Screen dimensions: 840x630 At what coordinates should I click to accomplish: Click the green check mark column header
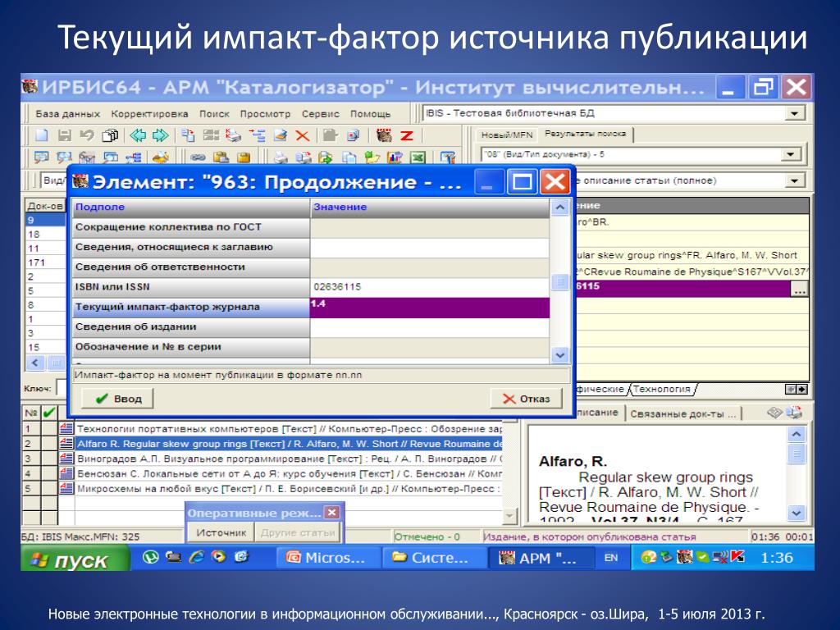[x=49, y=413]
